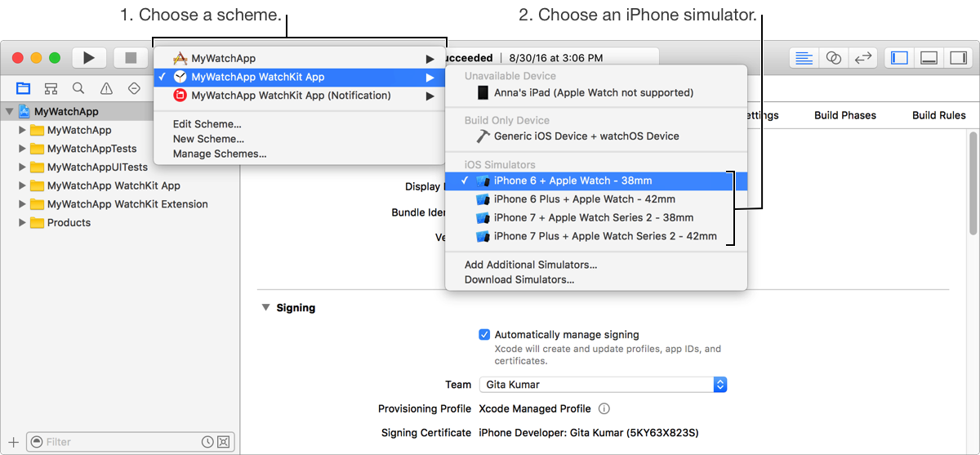Image resolution: width=980 pixels, height=455 pixels.
Task: Uncheck Automatically manage signing
Action: (484, 334)
